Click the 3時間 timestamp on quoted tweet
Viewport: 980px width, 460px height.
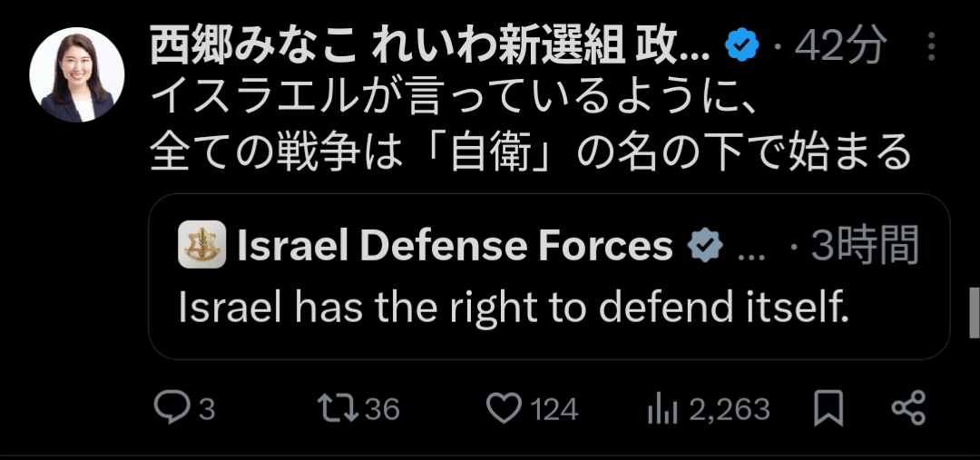[x=865, y=246]
